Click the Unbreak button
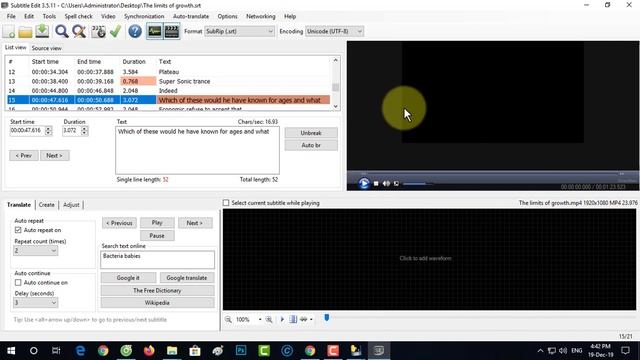This screenshot has width=640, height=360. 311,133
